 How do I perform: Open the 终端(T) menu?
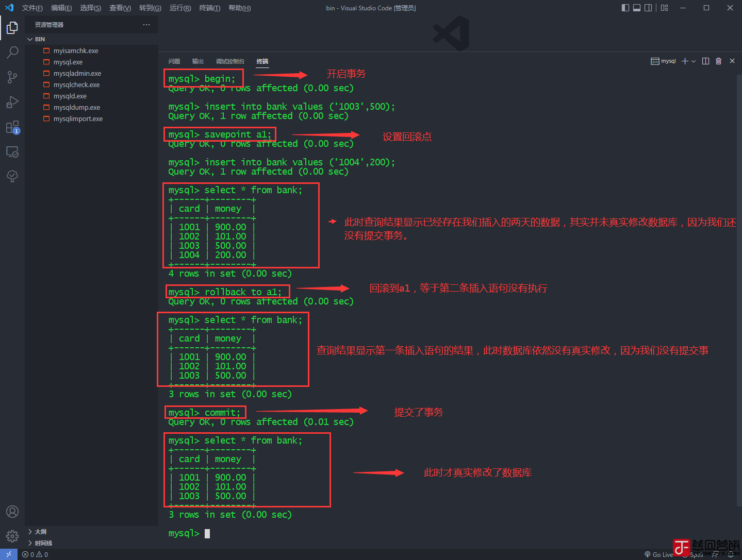[x=209, y=8]
